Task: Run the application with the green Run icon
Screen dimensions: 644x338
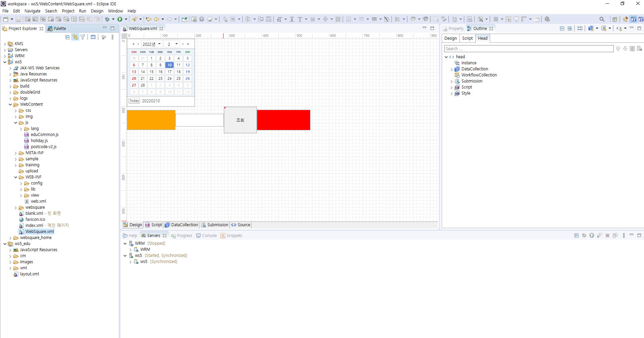Action: (x=120, y=19)
